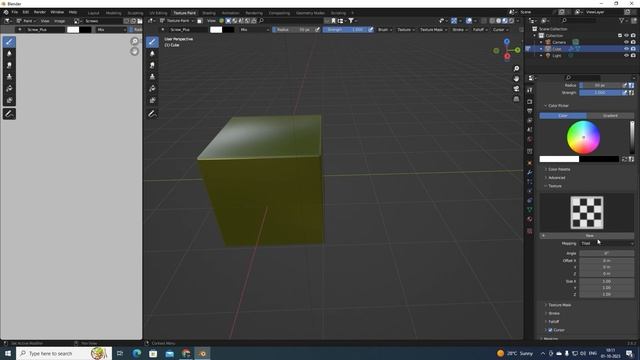
Task: Open the Window menu
Action: click(57, 12)
